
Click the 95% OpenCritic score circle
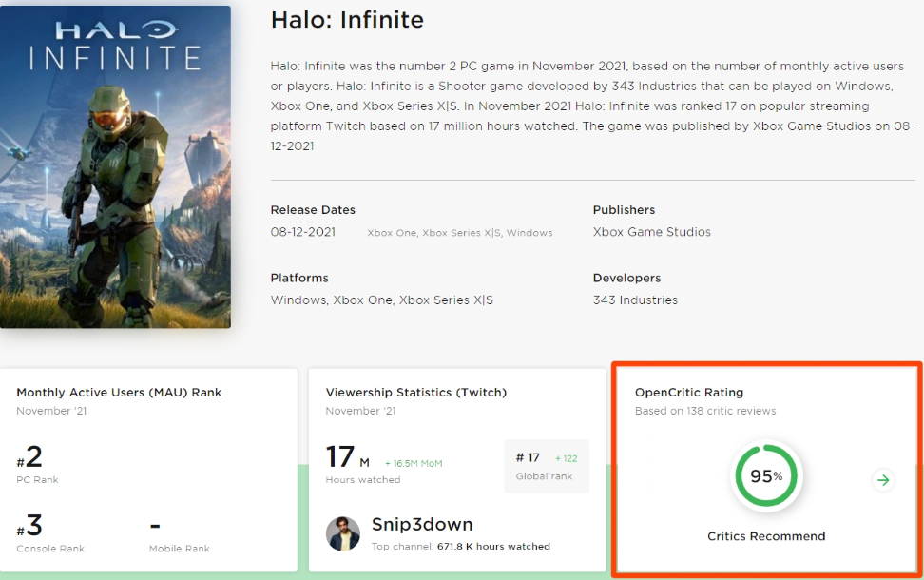tap(766, 475)
